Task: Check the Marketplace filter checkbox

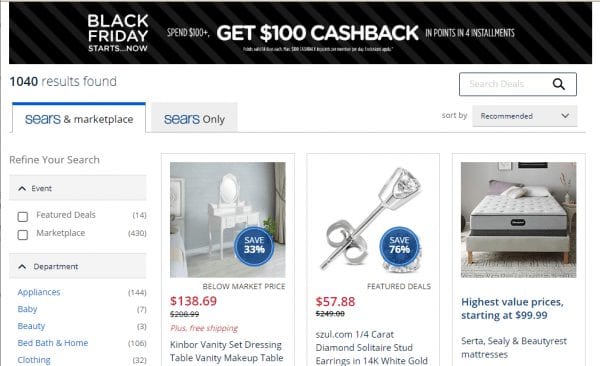Action: point(23,235)
